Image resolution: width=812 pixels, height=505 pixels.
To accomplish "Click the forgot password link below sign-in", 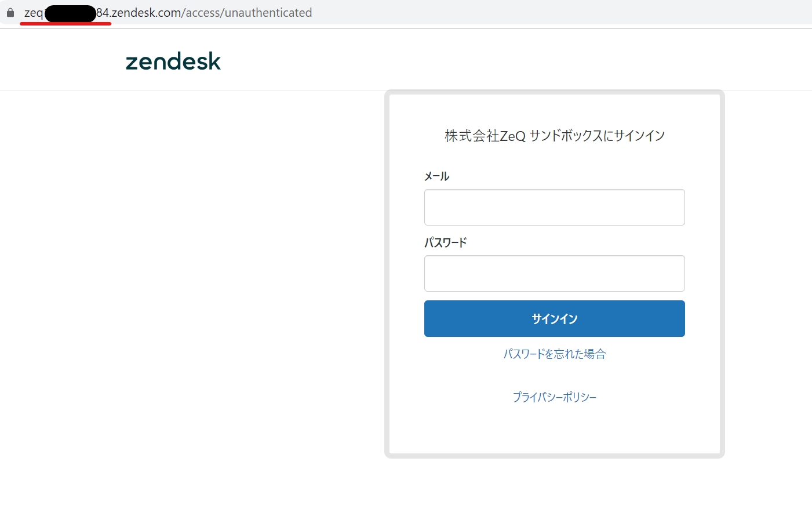I will point(554,354).
